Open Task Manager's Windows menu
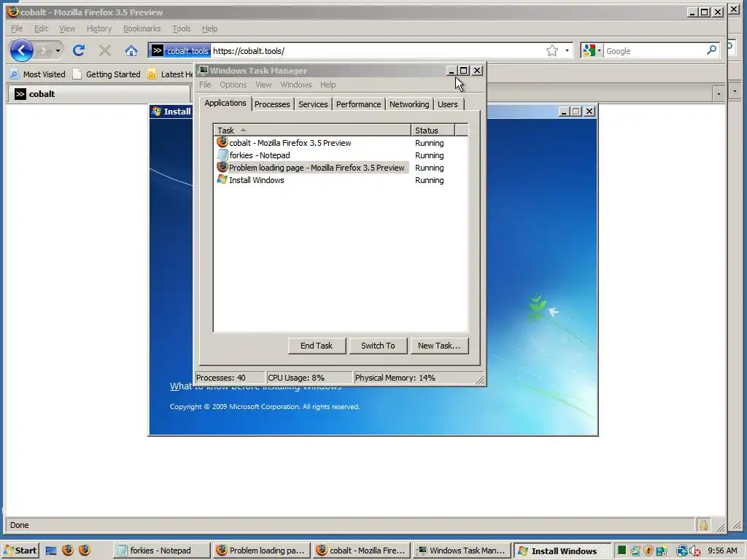This screenshot has width=747, height=560. click(296, 85)
